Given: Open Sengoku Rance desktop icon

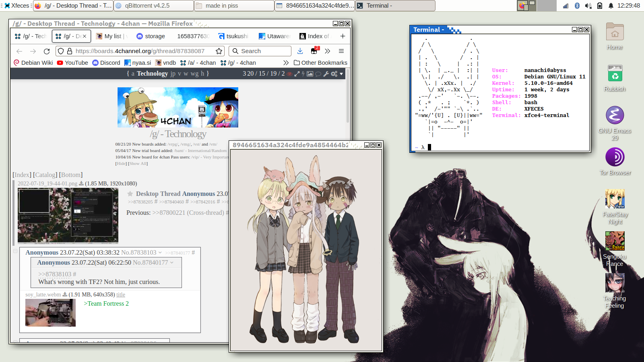Looking at the screenshot, I should [x=615, y=249].
